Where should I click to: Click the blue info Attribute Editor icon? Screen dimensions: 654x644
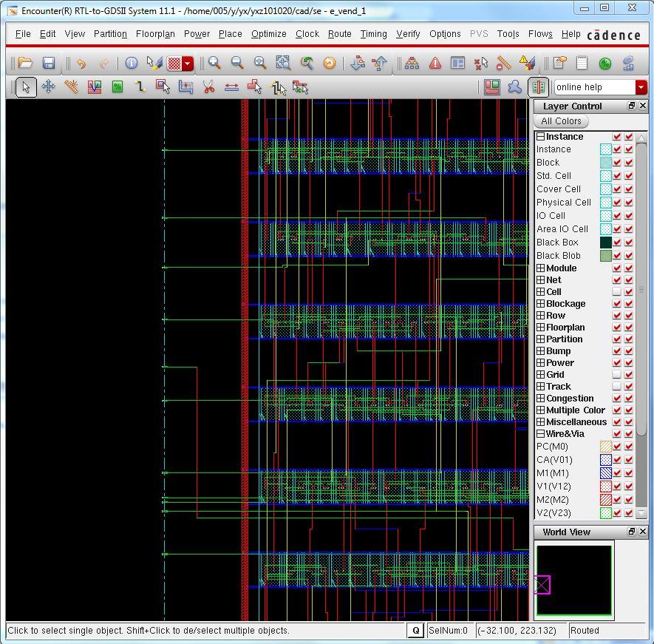[132, 64]
